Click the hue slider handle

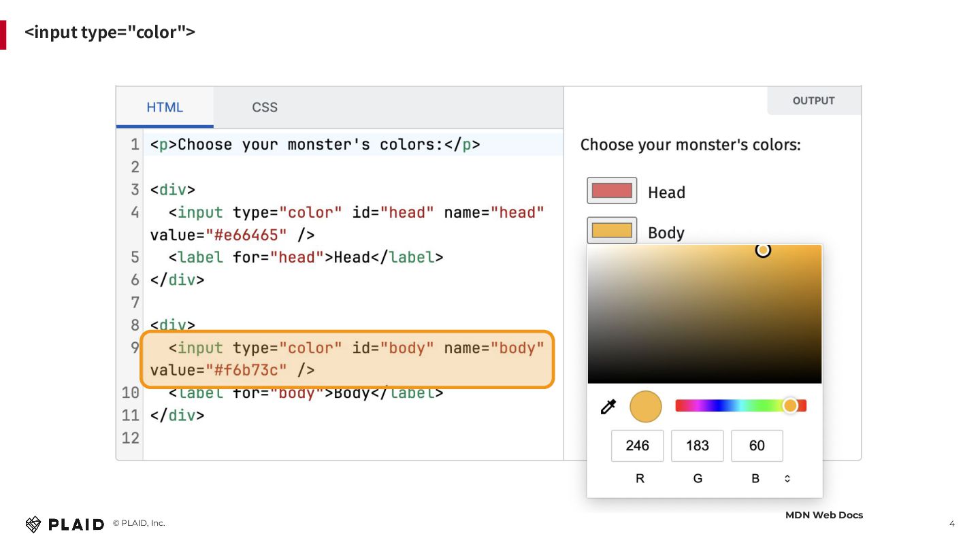coord(790,406)
